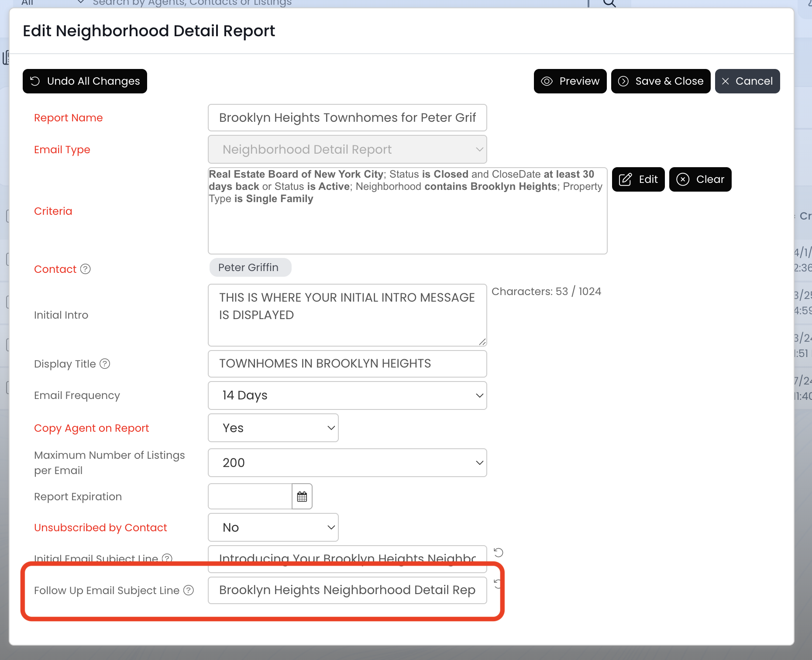
Task: Open the Email Type dropdown
Action: click(x=348, y=149)
